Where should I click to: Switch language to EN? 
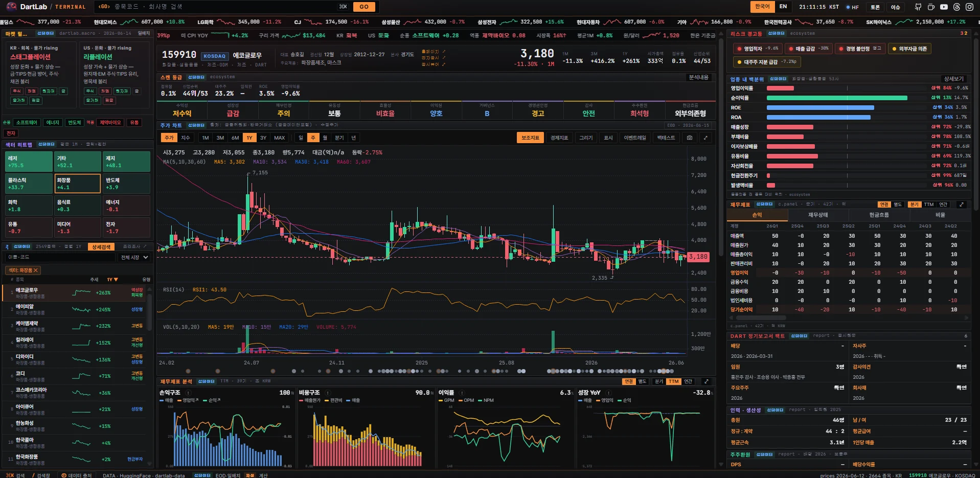pyautogui.click(x=783, y=7)
